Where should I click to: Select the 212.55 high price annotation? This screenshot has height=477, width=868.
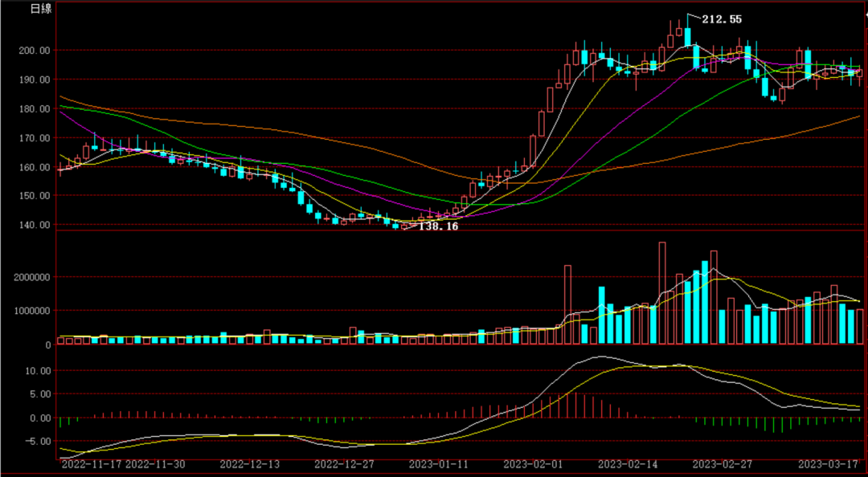coord(722,18)
